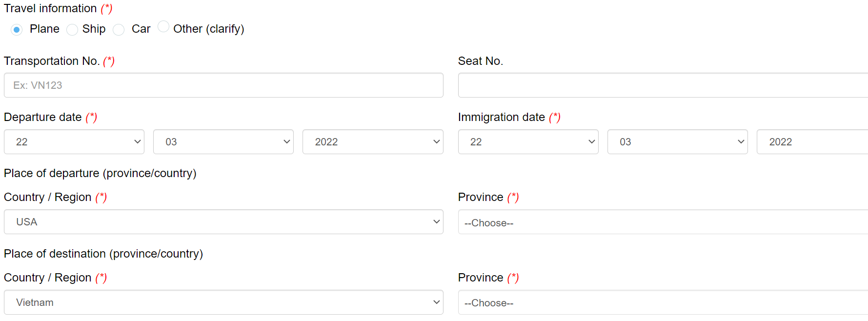Choose Ship as travel method
The height and width of the screenshot is (321, 868).
[x=72, y=30]
